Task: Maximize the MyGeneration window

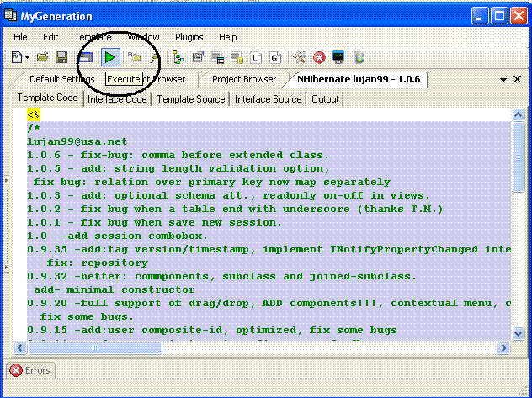Action: click(x=499, y=16)
